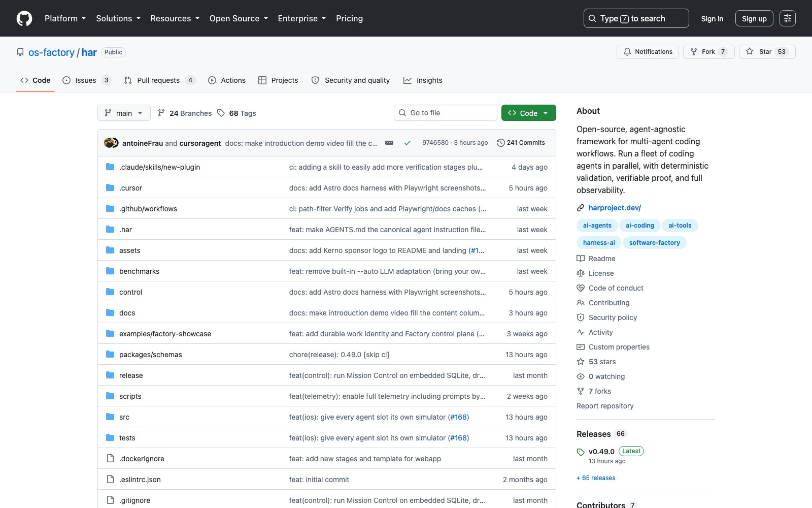This screenshot has height=508, width=812.
Task: Select the software-factory topic tag
Action: coord(654,243)
